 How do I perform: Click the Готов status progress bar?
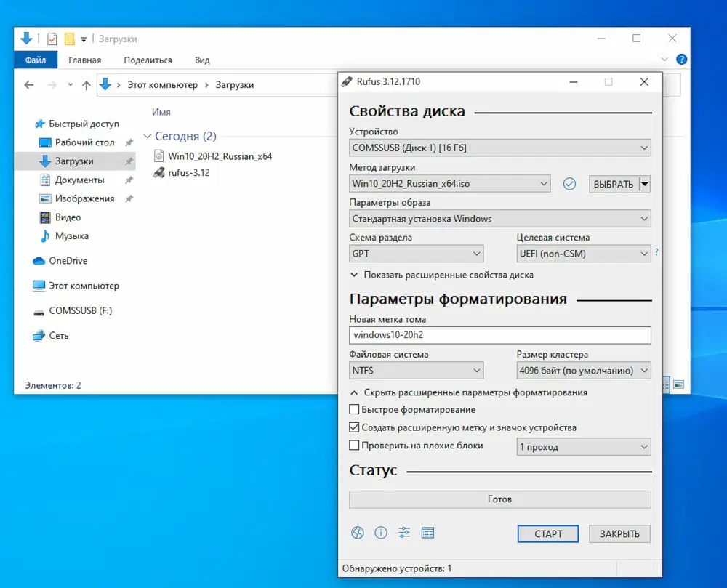click(x=500, y=499)
